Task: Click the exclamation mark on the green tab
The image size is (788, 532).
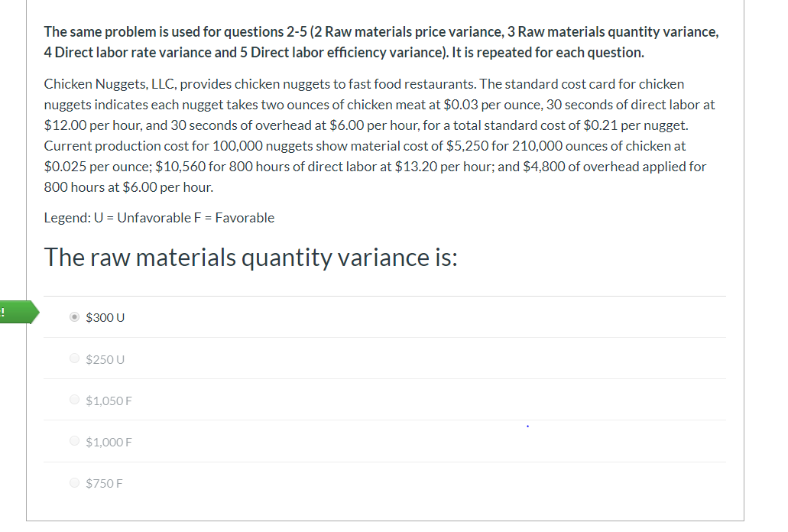Action: [4, 311]
